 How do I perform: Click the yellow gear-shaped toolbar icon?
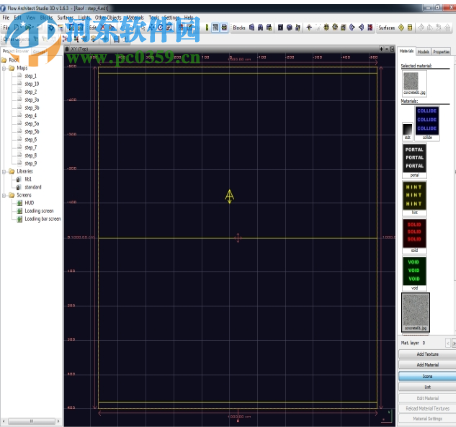[335, 27]
